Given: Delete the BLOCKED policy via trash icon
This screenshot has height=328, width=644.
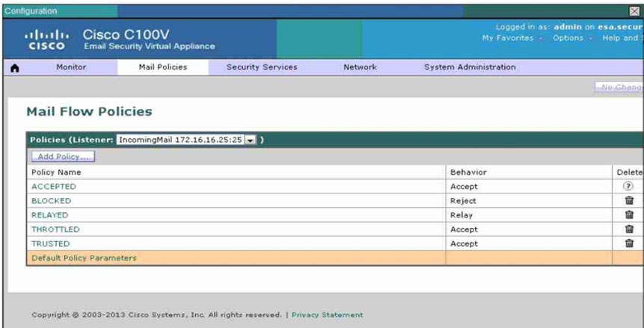Looking at the screenshot, I should [629, 200].
